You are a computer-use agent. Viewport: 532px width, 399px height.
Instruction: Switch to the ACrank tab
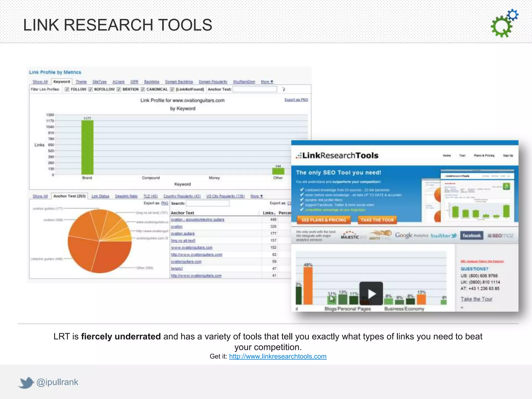118,82
